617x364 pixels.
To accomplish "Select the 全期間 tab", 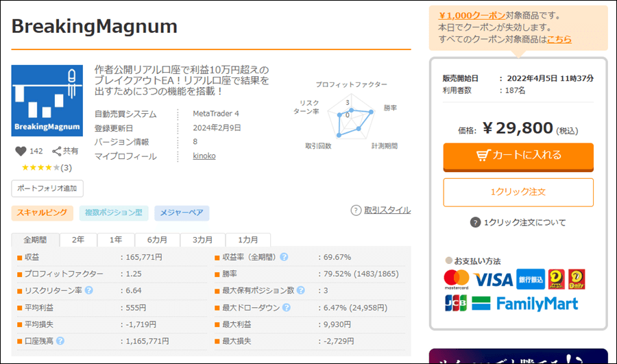I will [36, 240].
